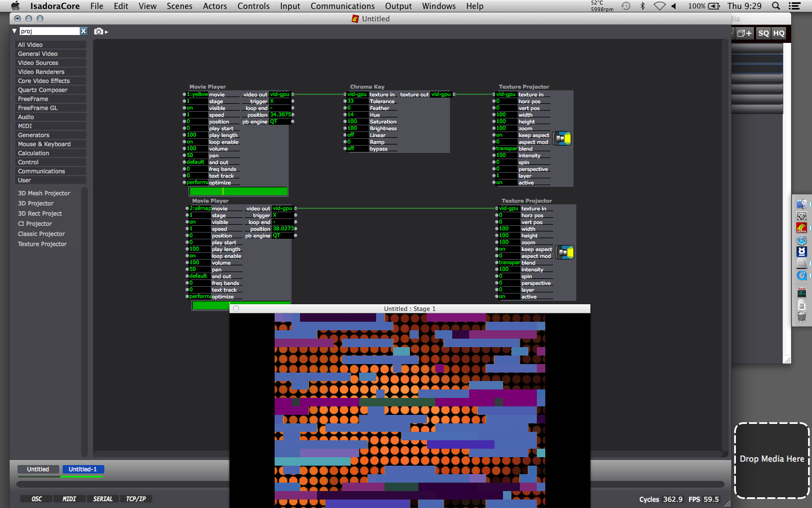This screenshot has width=812, height=508.
Task: Open QuickTime Player from the Dock
Action: 801,275
